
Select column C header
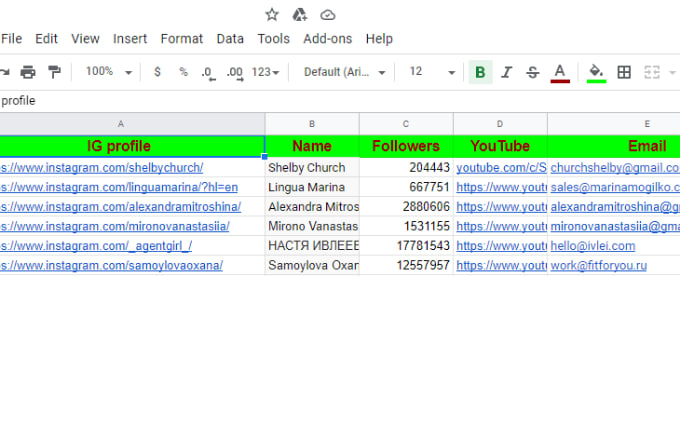[406, 124]
